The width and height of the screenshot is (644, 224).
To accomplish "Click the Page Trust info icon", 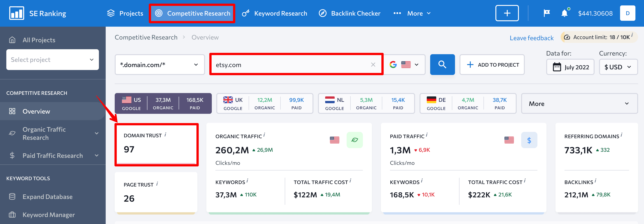I will pos(157,184).
